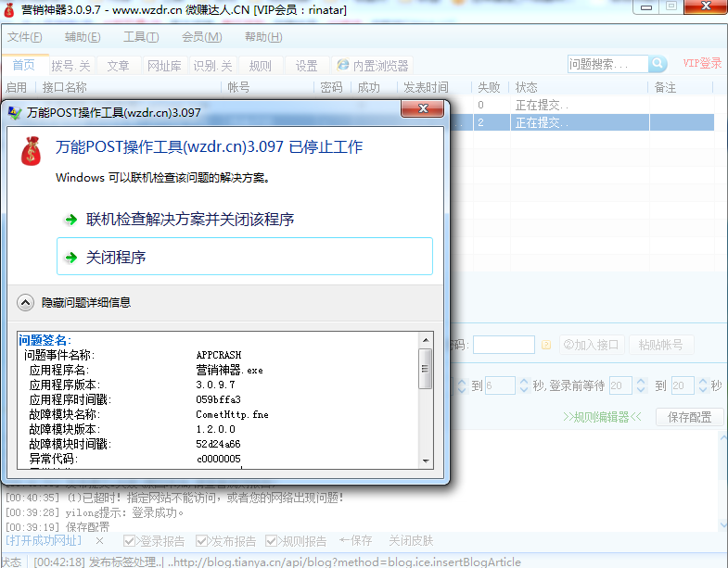Image resolution: width=728 pixels, height=568 pixels.
Task: Open the 工具(T) menu
Action: coord(141,37)
